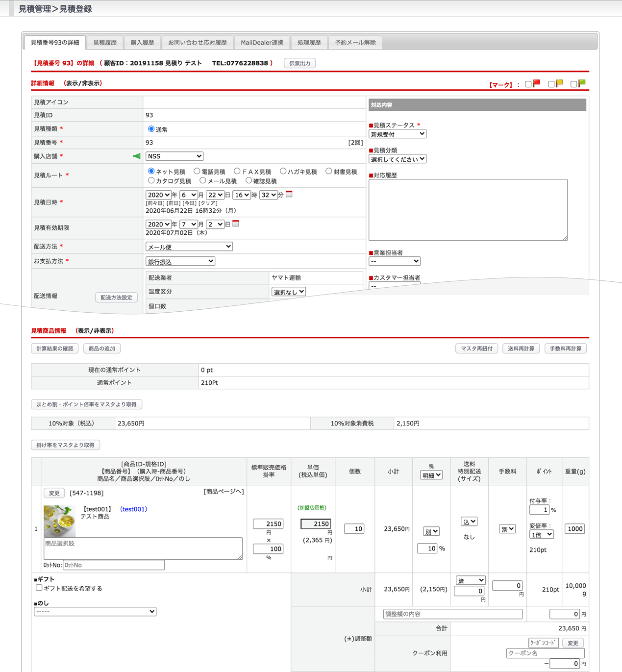
Task: Open 見積分類 選択してください dropdown
Action: click(398, 159)
